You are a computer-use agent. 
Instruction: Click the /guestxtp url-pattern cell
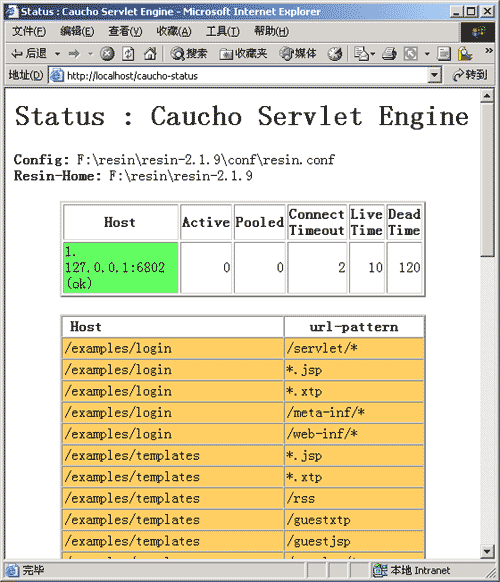[354, 520]
